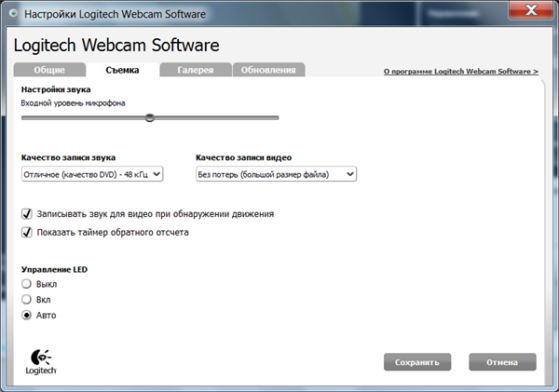Image resolution: width=559 pixels, height=392 pixels.
Task: Click the Logitech logo icon
Action: tap(41, 362)
